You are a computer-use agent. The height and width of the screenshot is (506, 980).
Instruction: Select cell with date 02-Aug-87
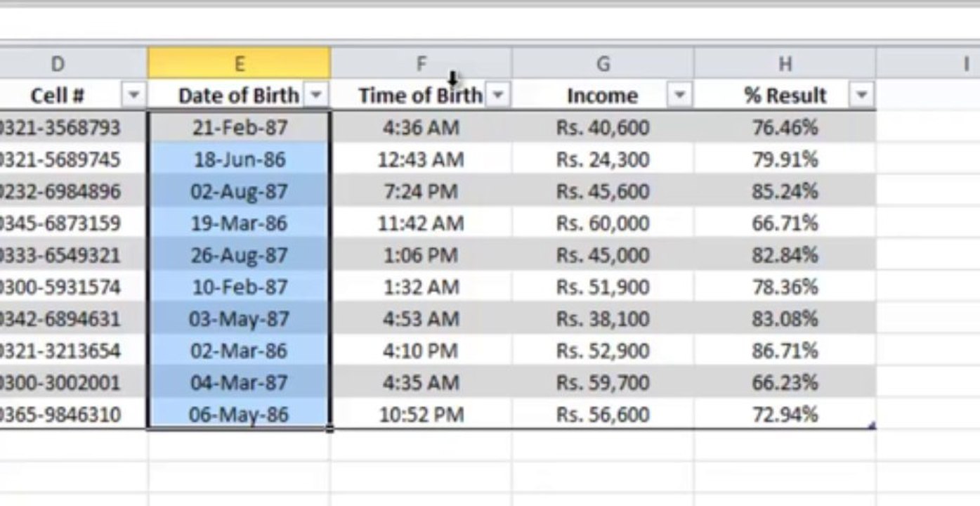tap(239, 191)
